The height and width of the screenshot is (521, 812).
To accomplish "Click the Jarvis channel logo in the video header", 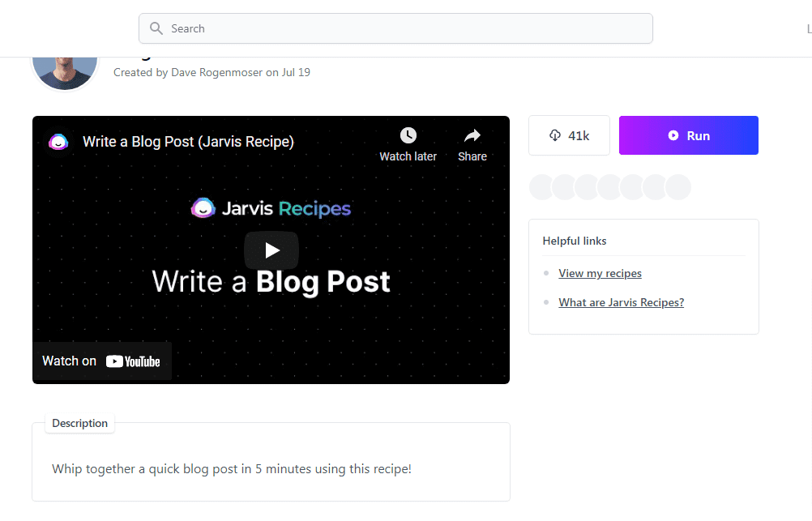I will point(58,141).
